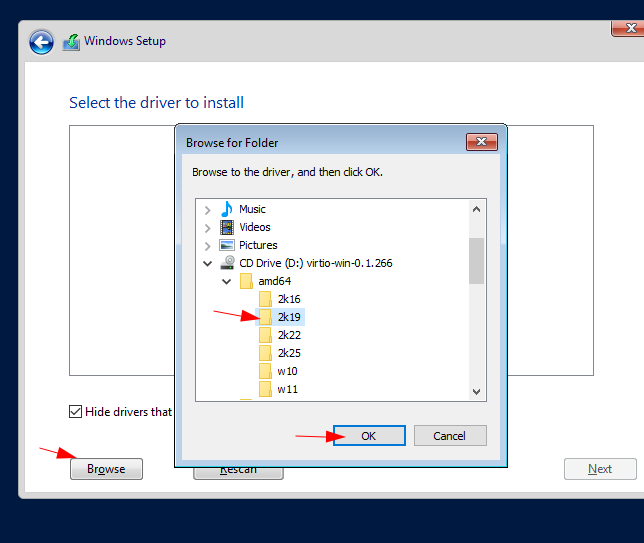
Task: Select the 'Music' label in tree
Action: 252,209
